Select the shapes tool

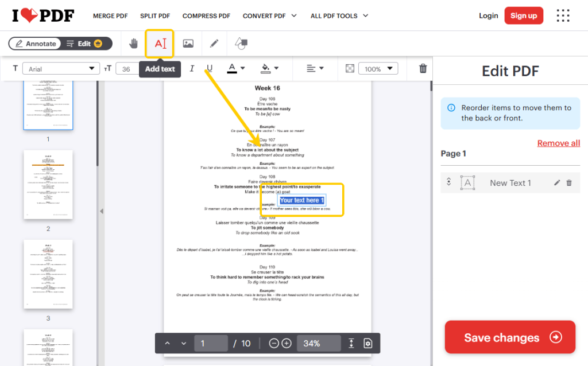coord(241,44)
